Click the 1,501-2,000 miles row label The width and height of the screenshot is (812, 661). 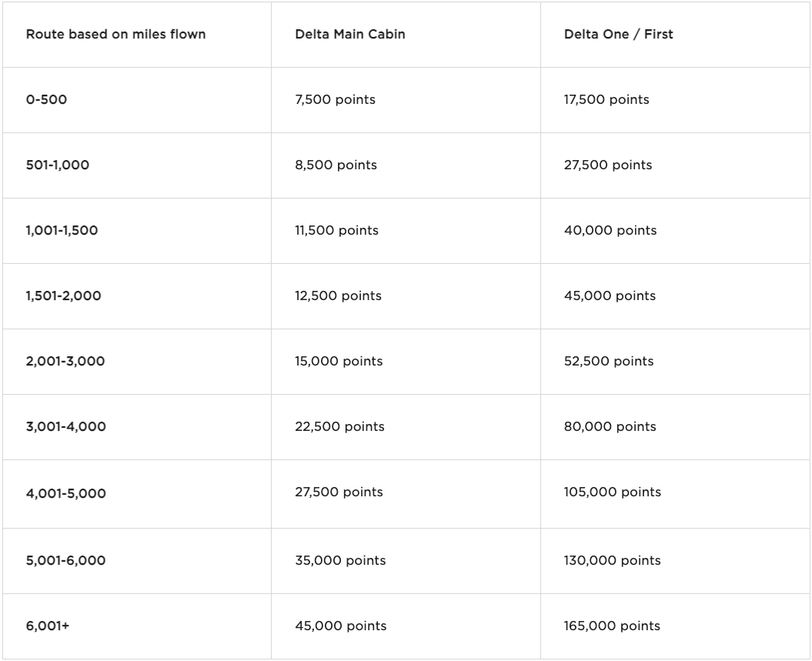tap(63, 295)
